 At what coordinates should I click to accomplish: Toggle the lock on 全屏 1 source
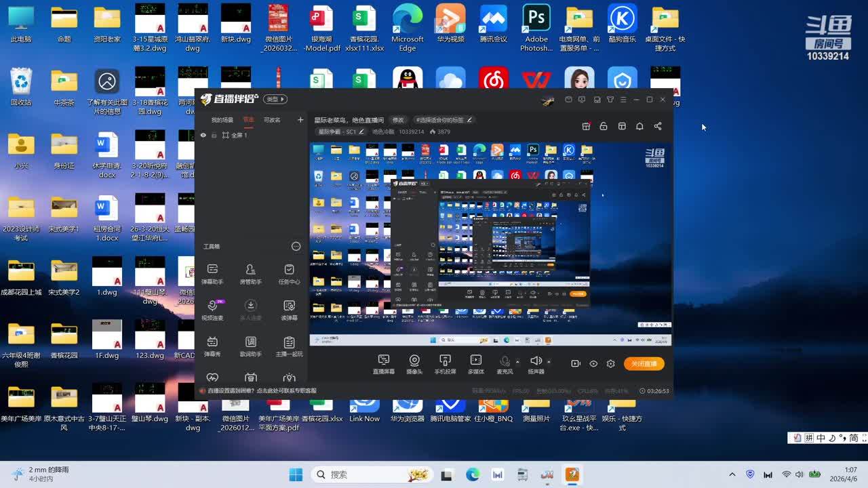point(214,136)
